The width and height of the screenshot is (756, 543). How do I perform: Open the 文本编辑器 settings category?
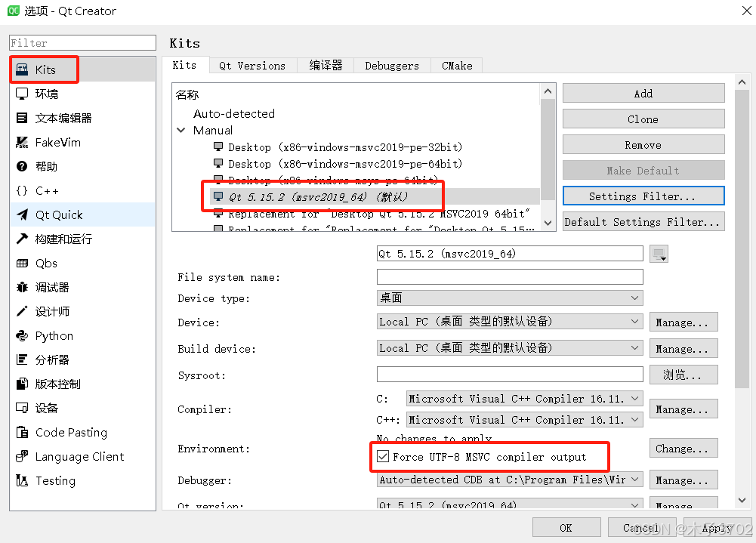[x=82, y=118]
